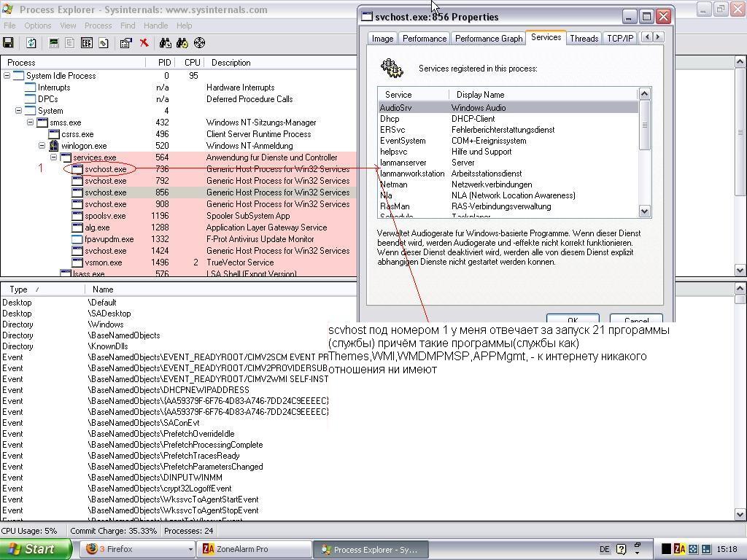This screenshot has height=560, width=747.
Task: Click the Start button
Action: [36, 549]
